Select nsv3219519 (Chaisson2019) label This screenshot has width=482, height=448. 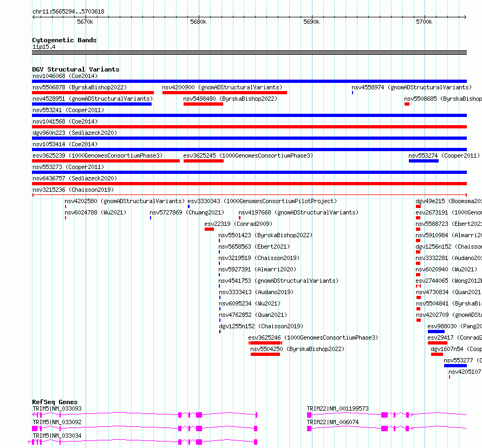point(259,258)
